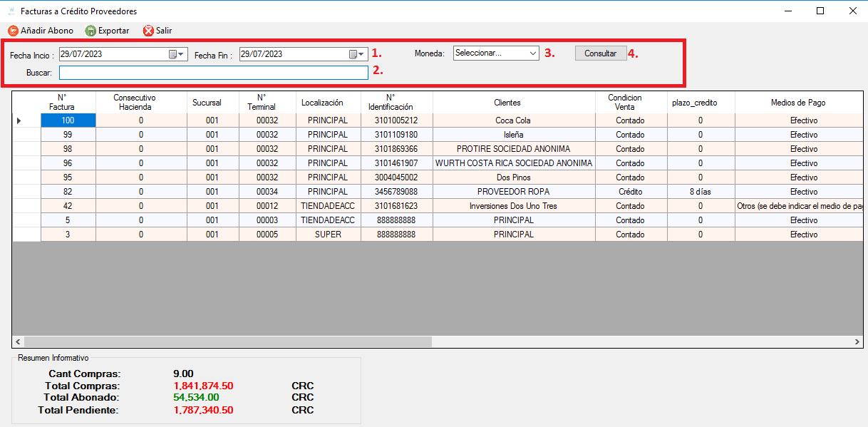The image size is (868, 427).
Task: Click the Medios de Pago column header
Action: click(799, 102)
